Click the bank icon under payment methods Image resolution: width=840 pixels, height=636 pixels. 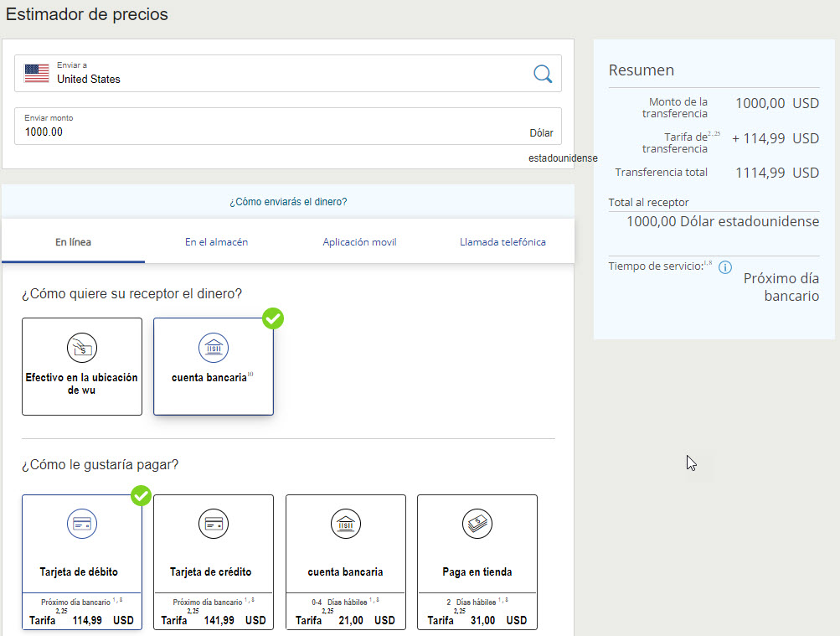point(346,524)
